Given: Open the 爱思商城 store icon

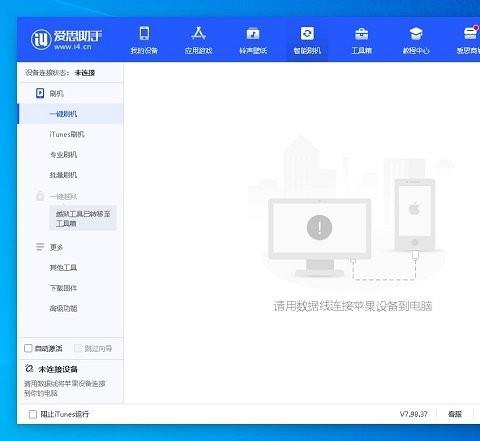Looking at the screenshot, I should click(x=471, y=33).
